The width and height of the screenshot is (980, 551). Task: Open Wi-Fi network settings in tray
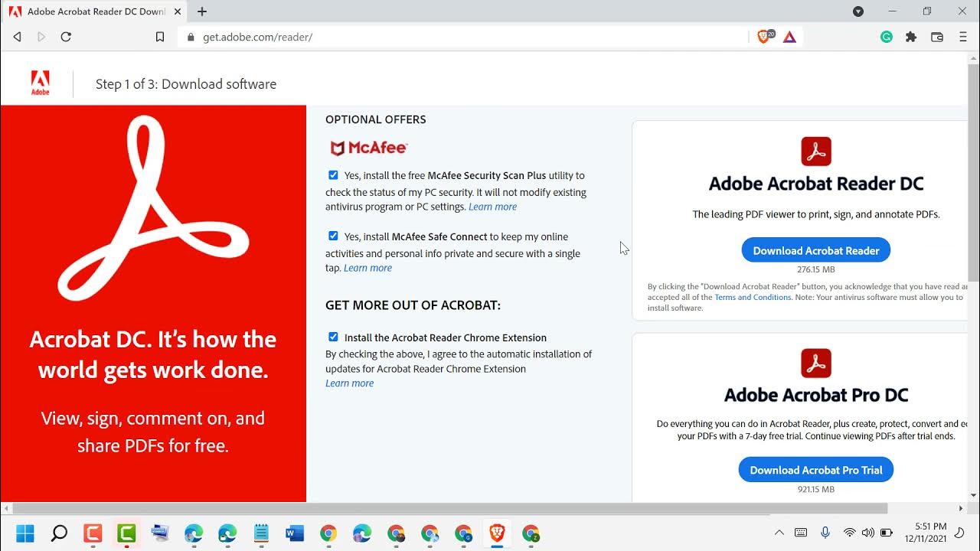click(849, 533)
